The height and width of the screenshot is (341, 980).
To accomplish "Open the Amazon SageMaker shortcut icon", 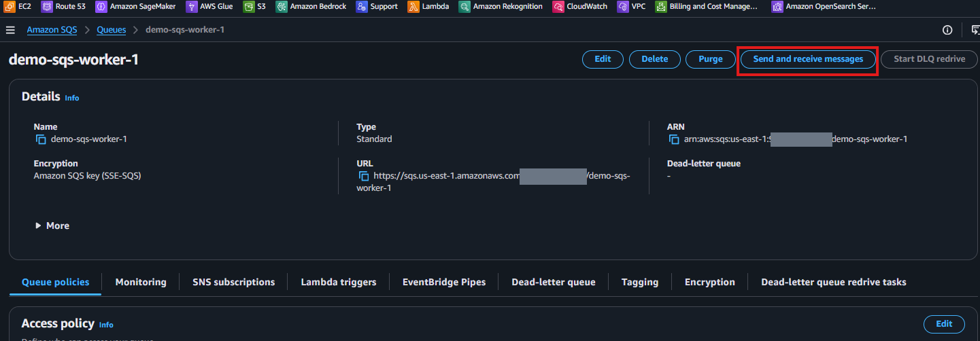I will click(101, 7).
